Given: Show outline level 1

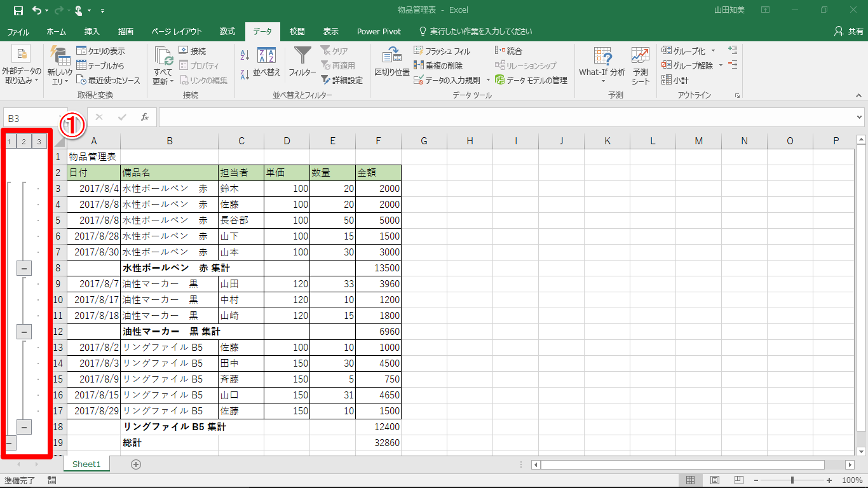Looking at the screenshot, I should pos(8,141).
